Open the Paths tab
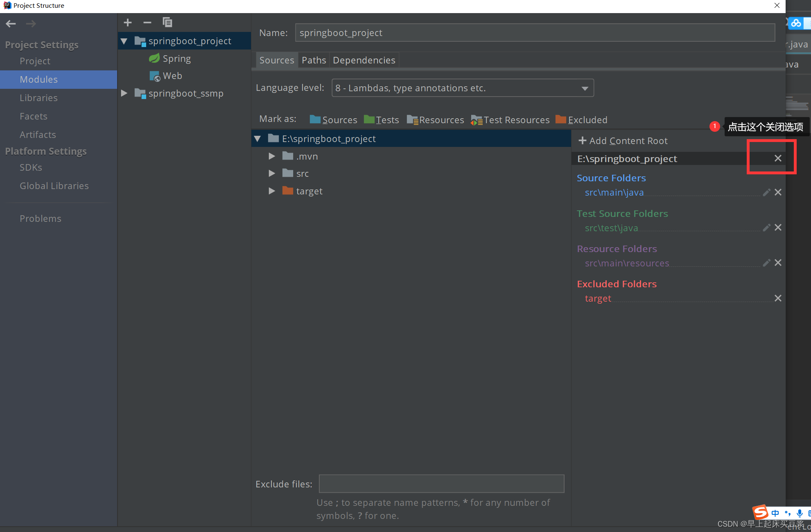This screenshot has height=532, width=811. click(314, 60)
